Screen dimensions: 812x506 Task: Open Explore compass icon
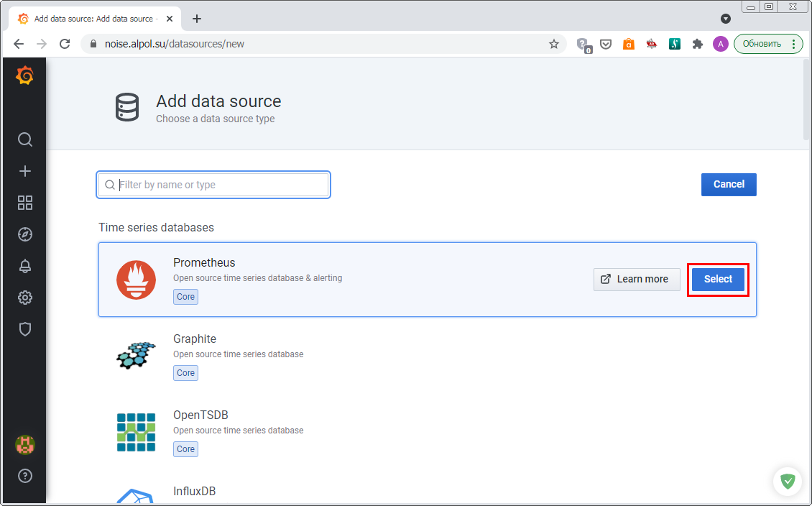pos(25,234)
